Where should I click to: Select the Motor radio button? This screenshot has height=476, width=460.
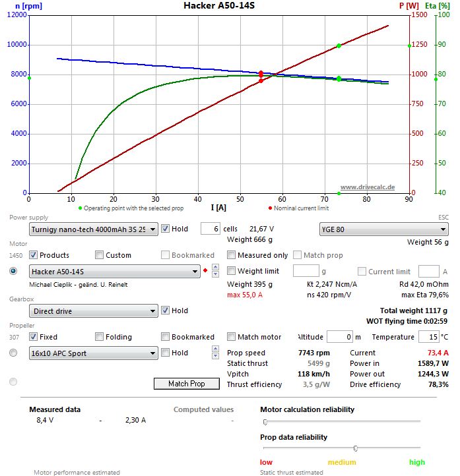(13, 271)
